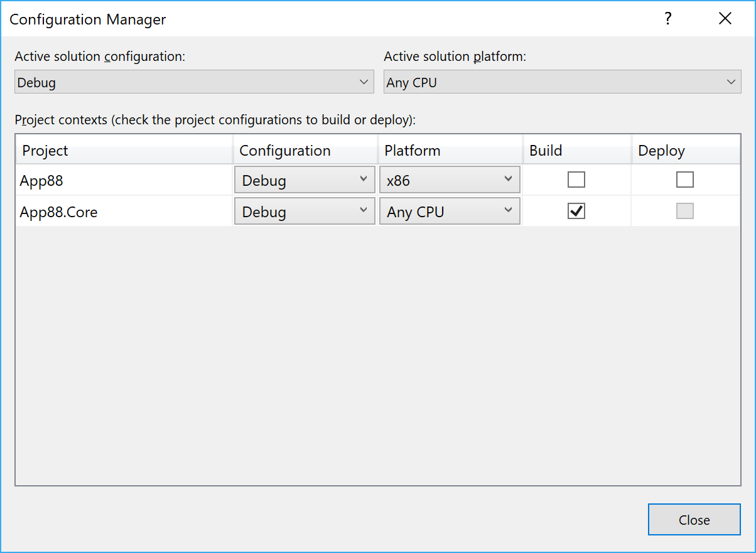Open Active solution platform dropdown
The image size is (756, 553).
click(562, 82)
